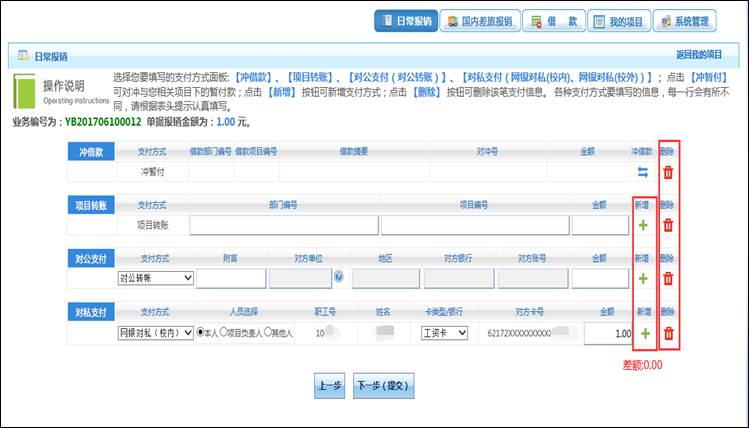Click the blue help icon beside 对方单位 field
Screen dimensions: 749x428
pos(339,277)
